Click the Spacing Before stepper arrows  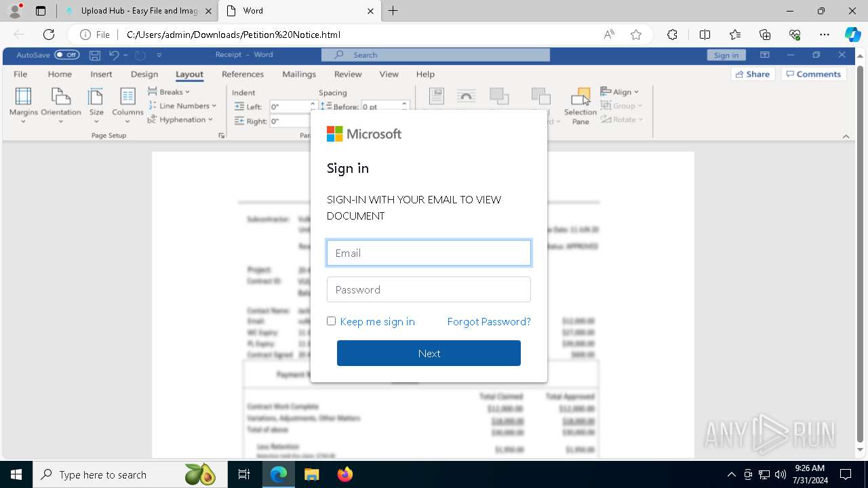[x=404, y=107]
